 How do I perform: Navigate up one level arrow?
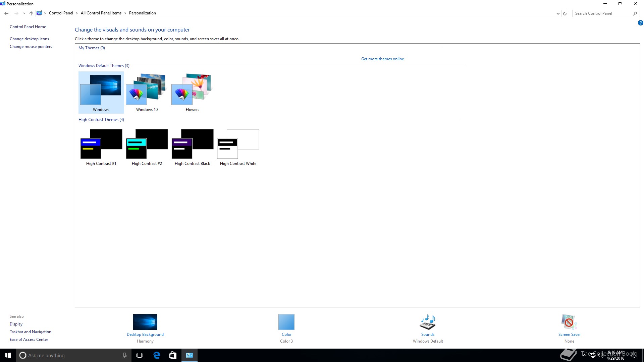click(31, 13)
